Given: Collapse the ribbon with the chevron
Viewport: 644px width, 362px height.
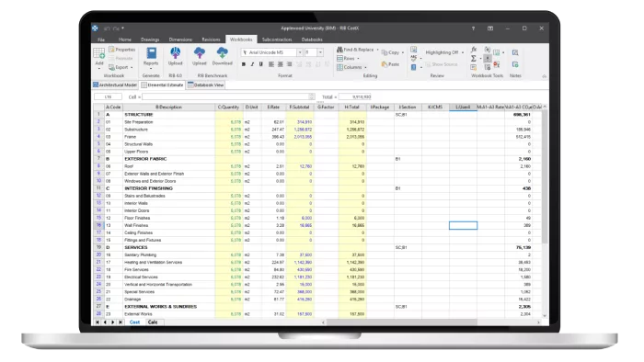Looking at the screenshot, I should [545, 76].
